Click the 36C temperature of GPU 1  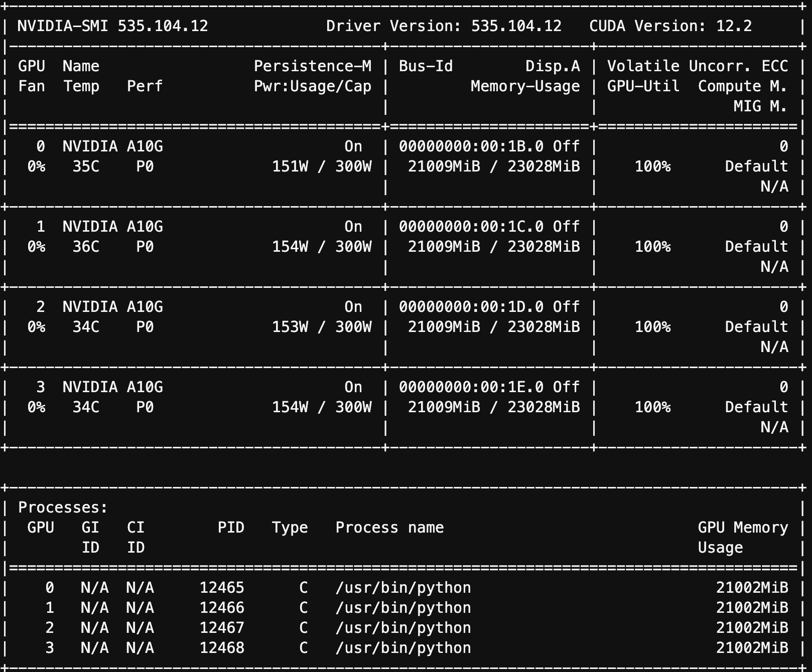pyautogui.click(x=86, y=247)
